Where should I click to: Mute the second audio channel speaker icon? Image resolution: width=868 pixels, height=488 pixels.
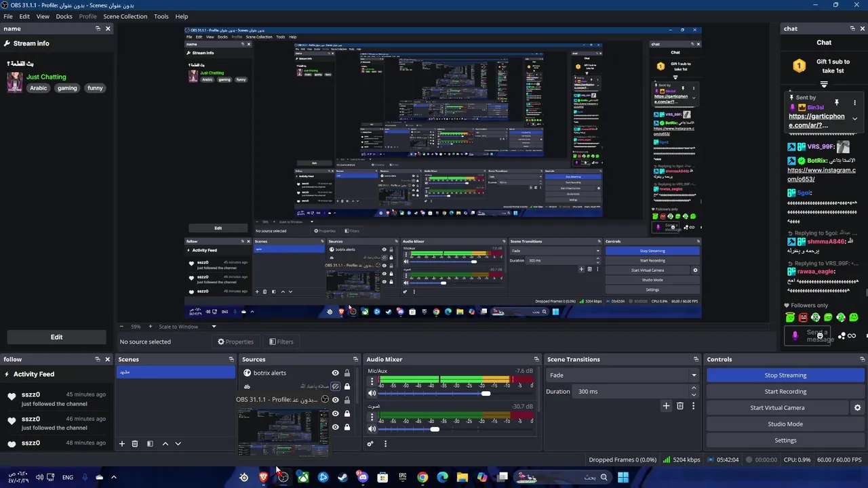pos(372,428)
